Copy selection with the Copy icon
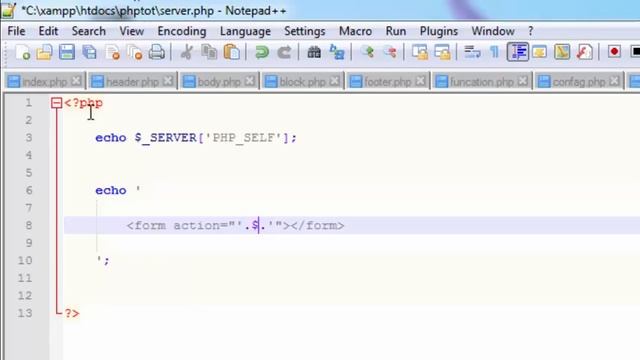The height and width of the screenshot is (360, 640). (x=209, y=52)
